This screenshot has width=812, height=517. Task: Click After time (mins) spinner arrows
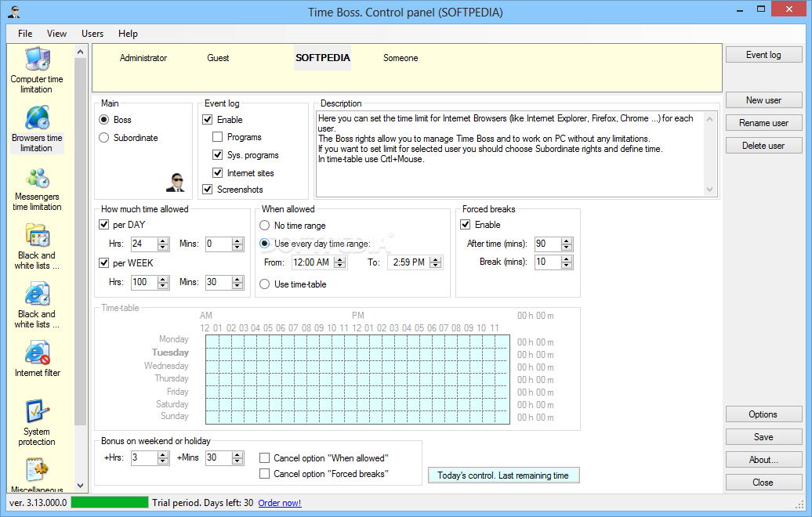(567, 244)
